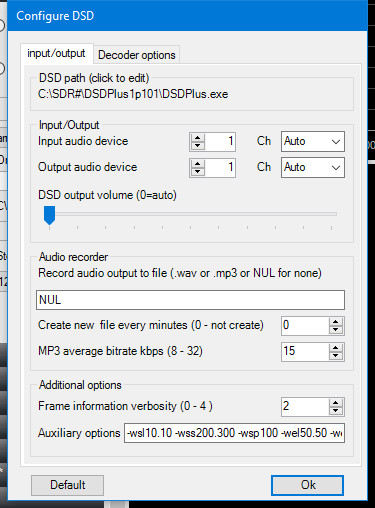Decrease the Output audio device number
The image size is (375, 508).
click(x=198, y=172)
